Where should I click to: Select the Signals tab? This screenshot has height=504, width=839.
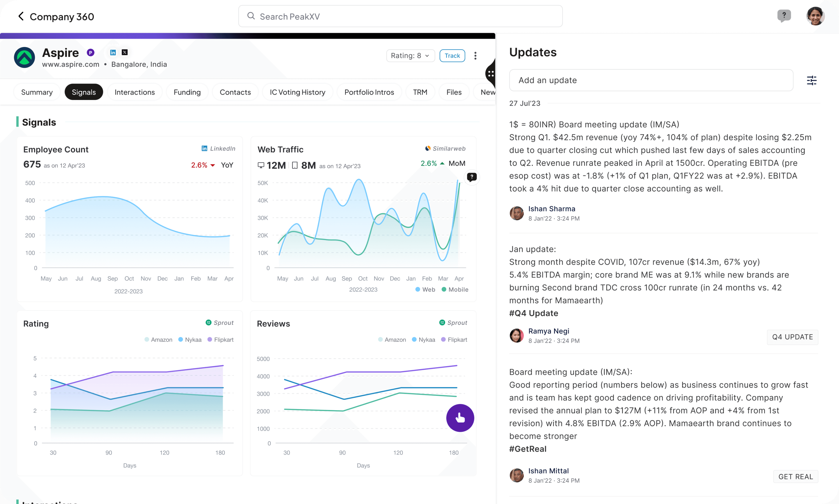pyautogui.click(x=84, y=92)
